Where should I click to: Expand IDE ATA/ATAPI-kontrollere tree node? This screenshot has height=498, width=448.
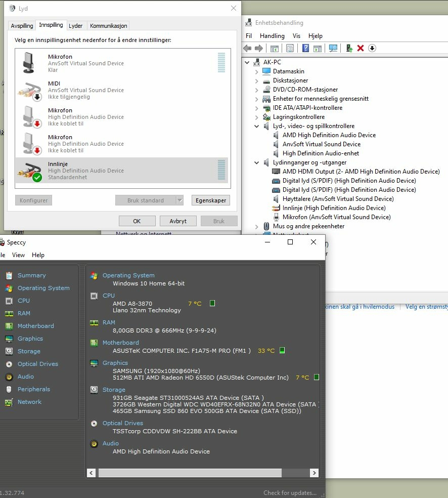pyautogui.click(x=257, y=108)
